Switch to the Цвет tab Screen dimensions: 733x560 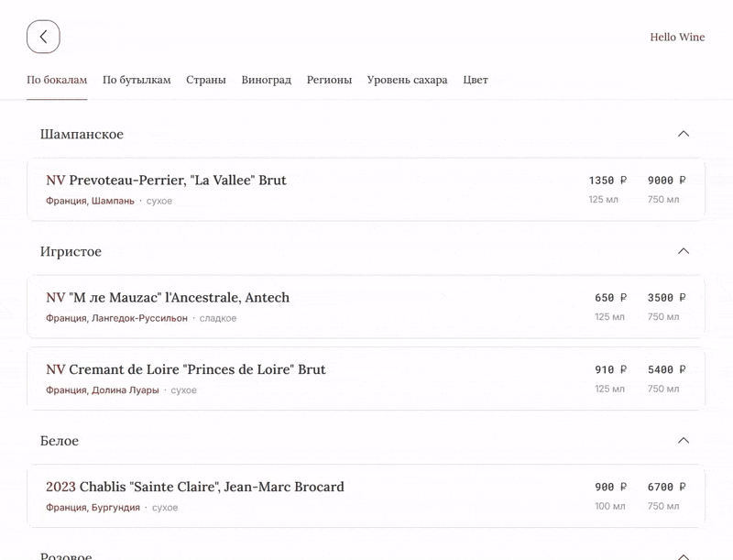(476, 80)
